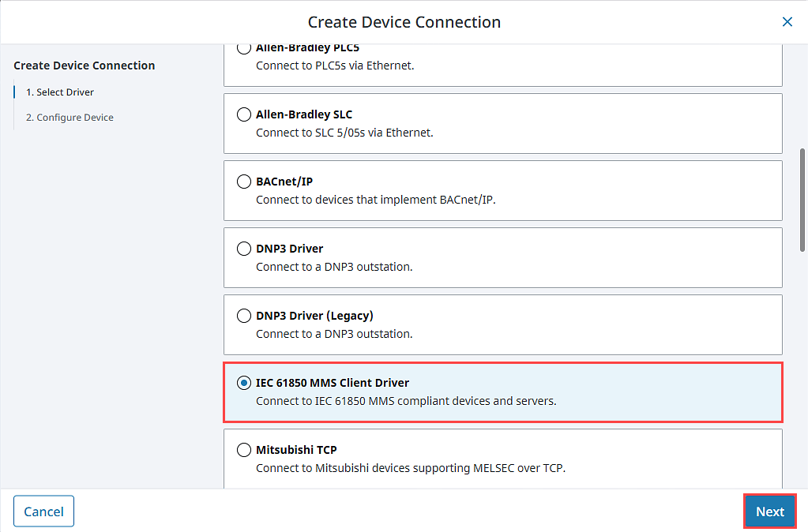Select the DNP3 Driver radio button

point(244,248)
